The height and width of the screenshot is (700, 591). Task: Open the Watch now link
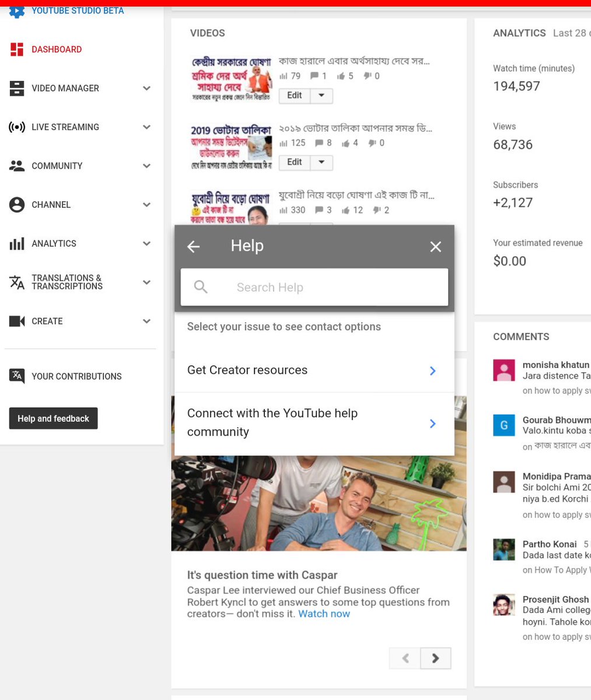324,614
